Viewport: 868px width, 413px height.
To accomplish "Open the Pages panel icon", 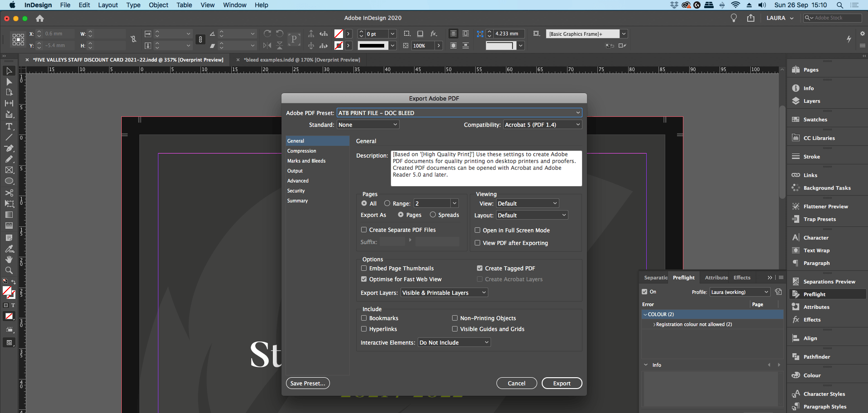I will 796,70.
